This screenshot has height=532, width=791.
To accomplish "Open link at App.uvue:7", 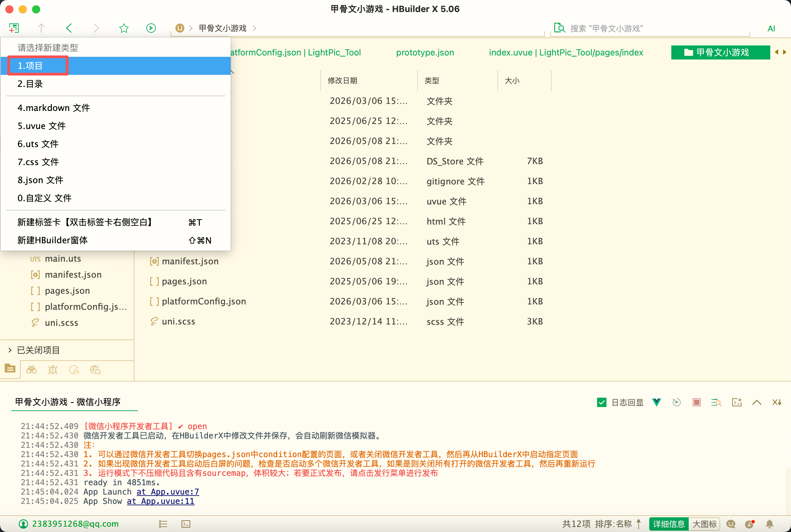I will click(167, 492).
